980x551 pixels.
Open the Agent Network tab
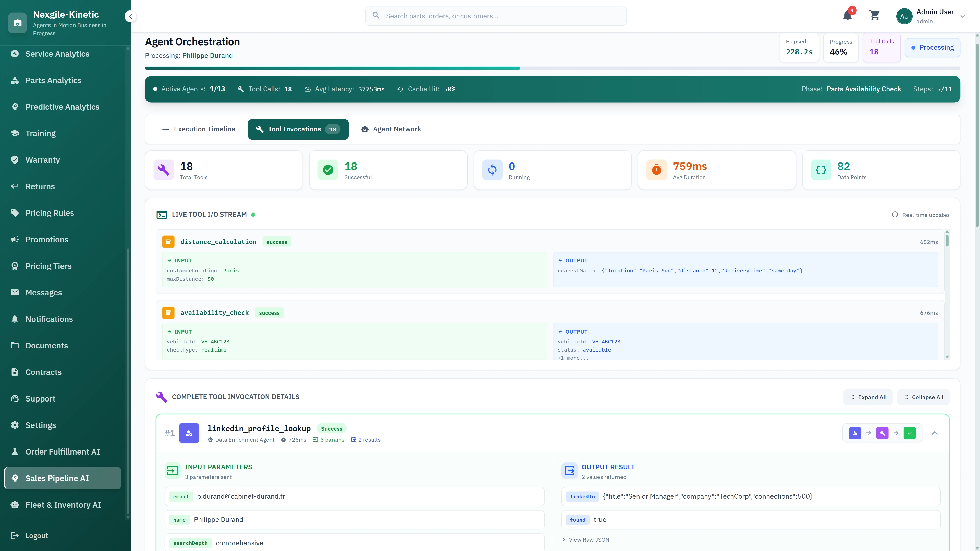[391, 129]
